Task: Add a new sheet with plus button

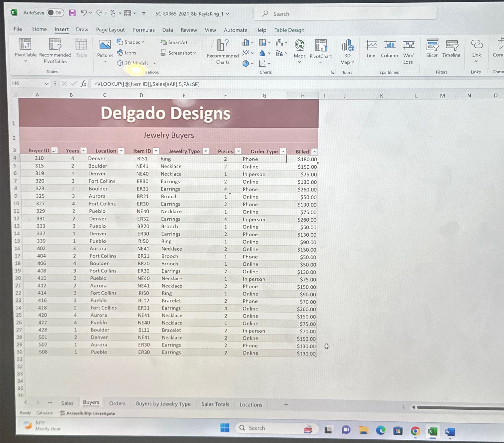Action: point(286,404)
